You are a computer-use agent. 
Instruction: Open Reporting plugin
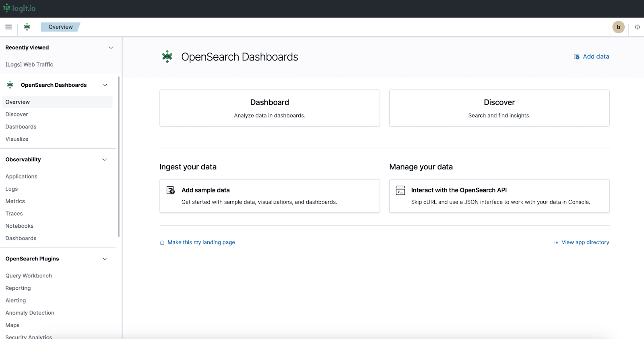coord(18,288)
